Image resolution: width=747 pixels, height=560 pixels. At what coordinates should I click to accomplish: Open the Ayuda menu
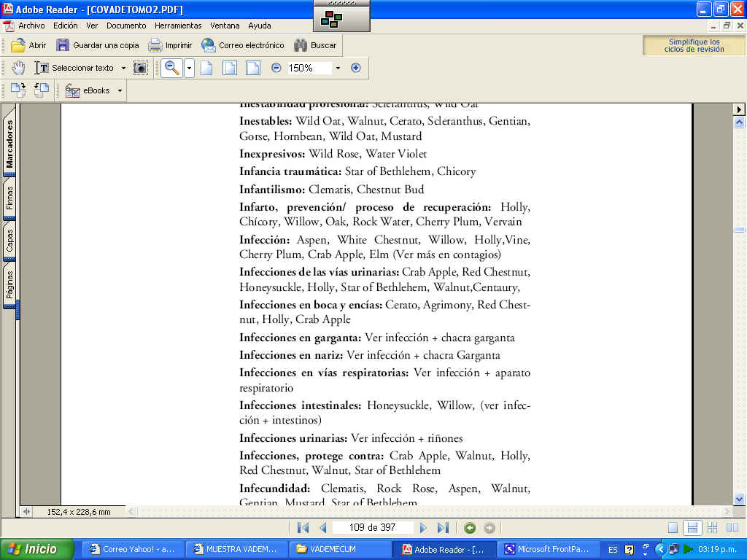(x=260, y=26)
